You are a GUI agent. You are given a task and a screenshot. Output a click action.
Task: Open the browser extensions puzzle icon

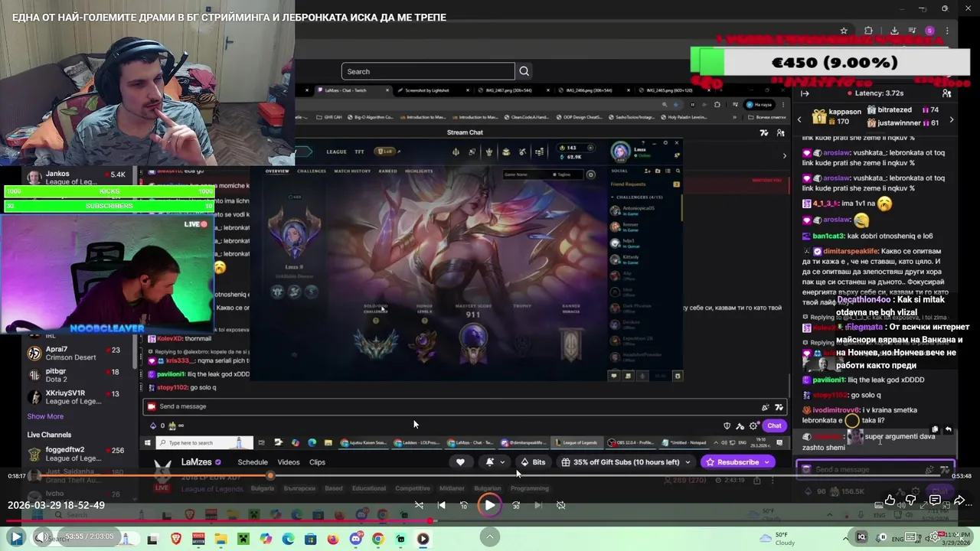click(x=868, y=31)
